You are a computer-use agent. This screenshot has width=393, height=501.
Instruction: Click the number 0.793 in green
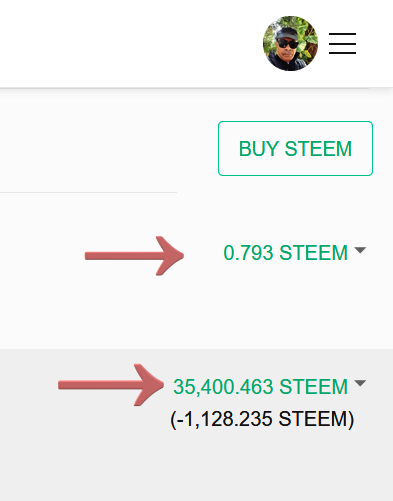click(x=248, y=253)
